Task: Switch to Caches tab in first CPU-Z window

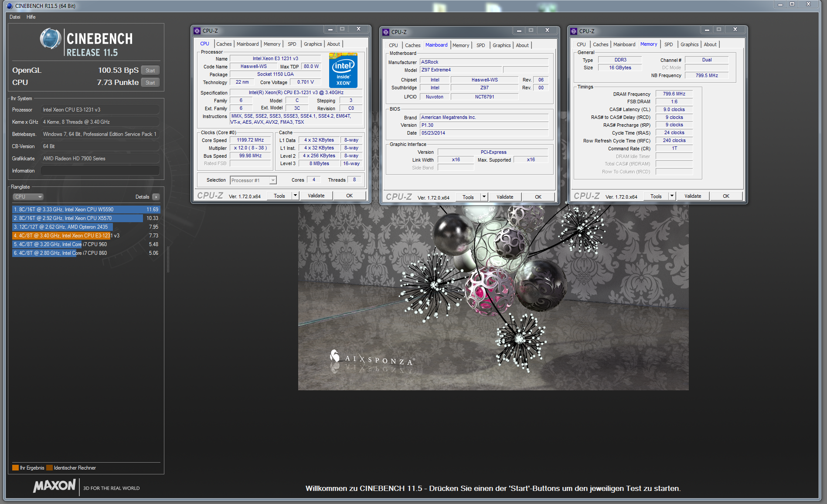Action: pos(224,44)
